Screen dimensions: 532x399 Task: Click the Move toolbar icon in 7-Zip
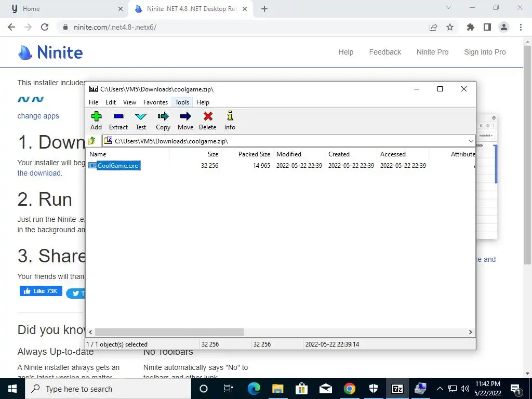[x=185, y=121]
